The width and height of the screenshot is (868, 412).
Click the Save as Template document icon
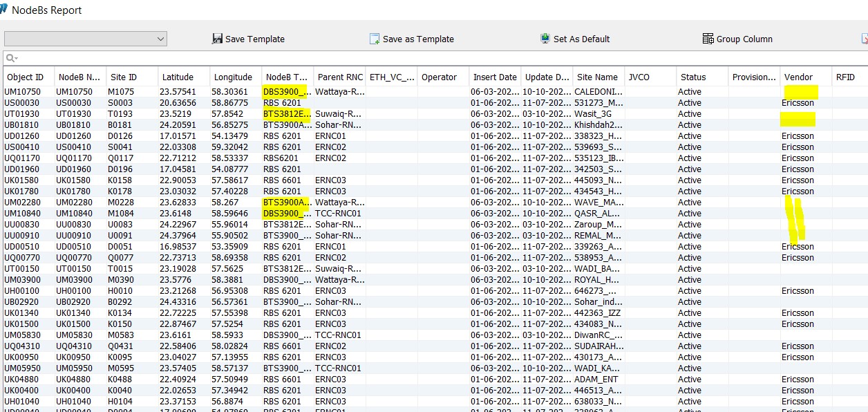point(375,39)
